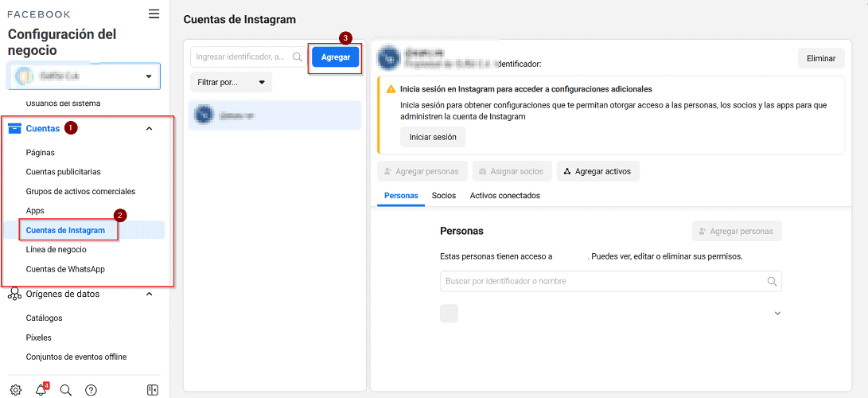Screen dimensions: 868x398
Task: Click magnifier in Buscar por identificador field
Action: pos(773,281)
